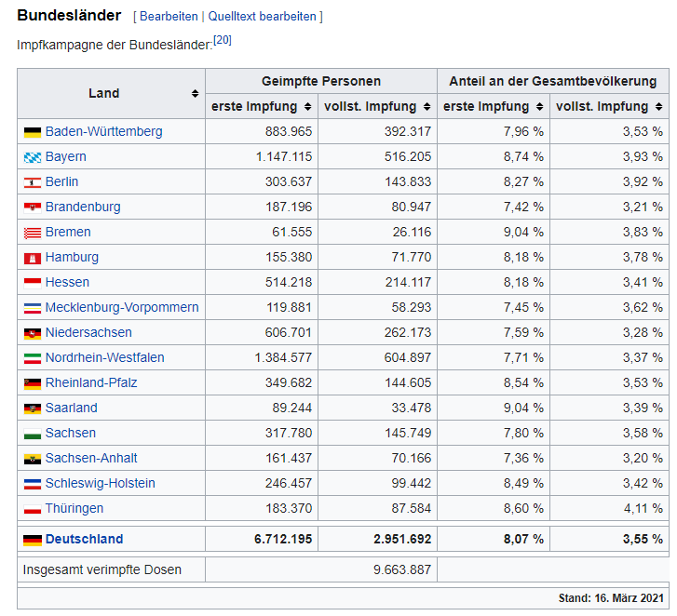Click the Hamburg flag icon
This screenshot has width=677, height=616.
(33, 258)
